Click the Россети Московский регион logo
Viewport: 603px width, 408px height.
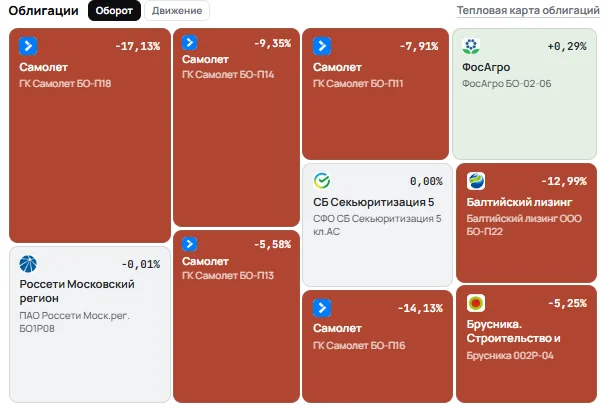28,264
